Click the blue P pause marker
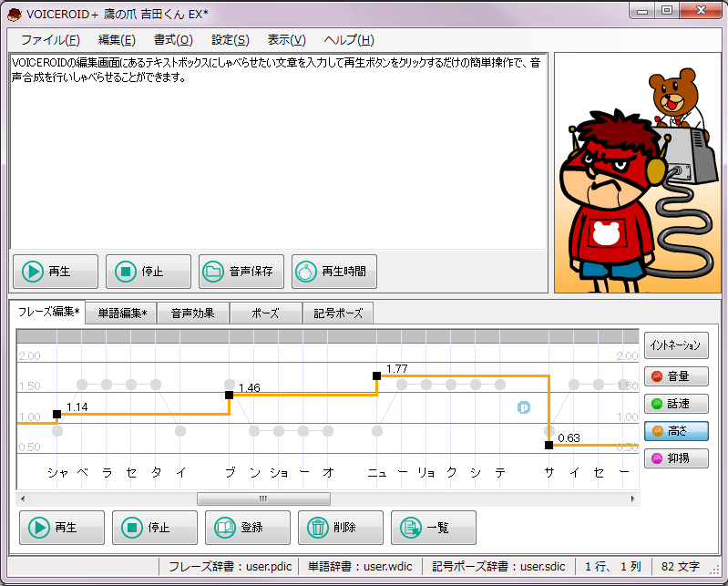The height and width of the screenshot is (586, 728). pos(524,407)
